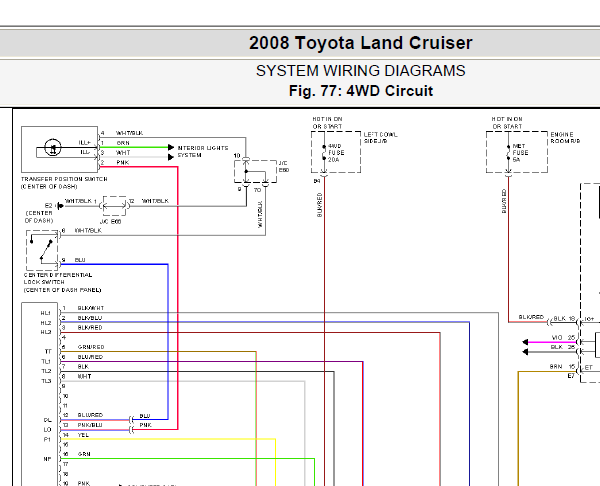The height and width of the screenshot is (486, 600).
Task: Select the 'IG+' terminal label
Action: click(x=589, y=319)
